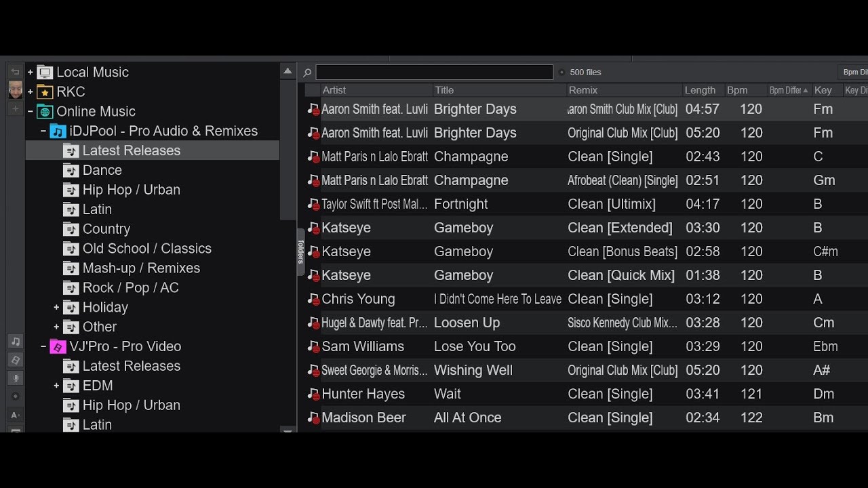Open Hip Hop / Urban under VJ'Pro
This screenshot has width=868, height=488.
132,405
